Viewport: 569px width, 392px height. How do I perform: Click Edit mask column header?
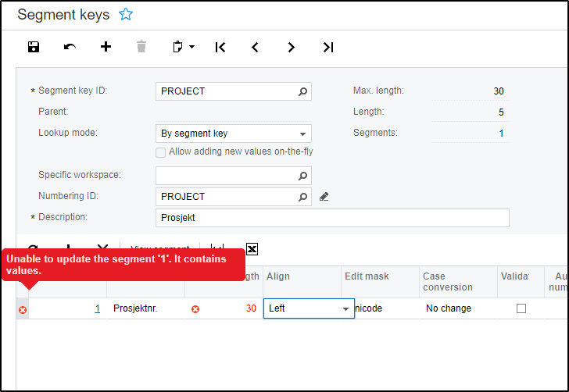point(367,276)
